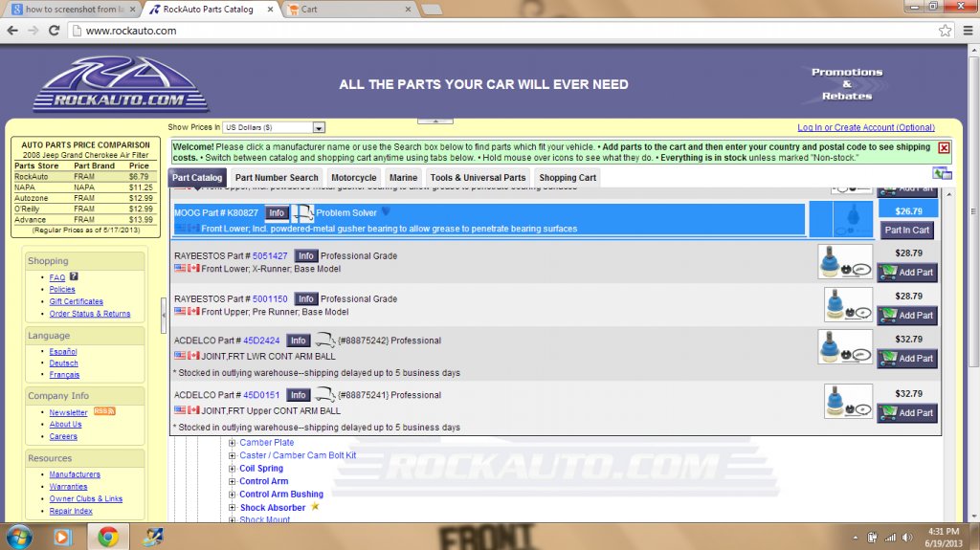Expand the Shock Absorber category
Image resolution: width=980 pixels, height=550 pixels.
click(x=232, y=508)
